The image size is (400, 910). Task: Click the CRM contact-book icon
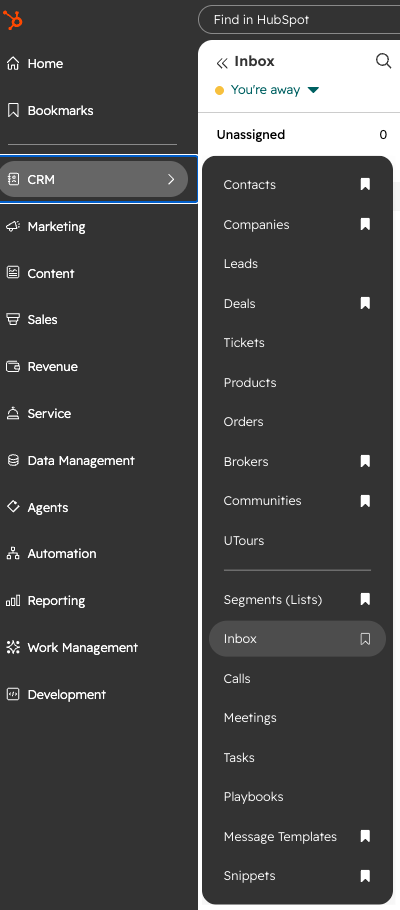click(13, 179)
